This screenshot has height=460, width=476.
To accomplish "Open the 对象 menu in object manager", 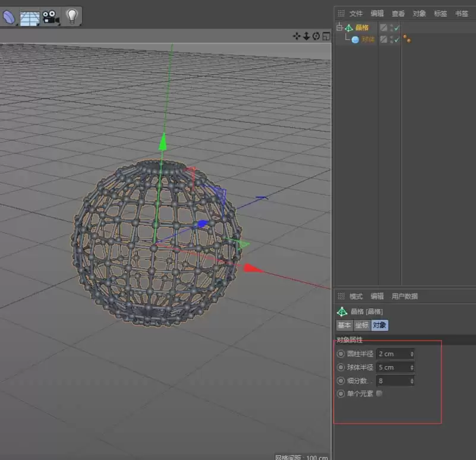I will (x=418, y=12).
